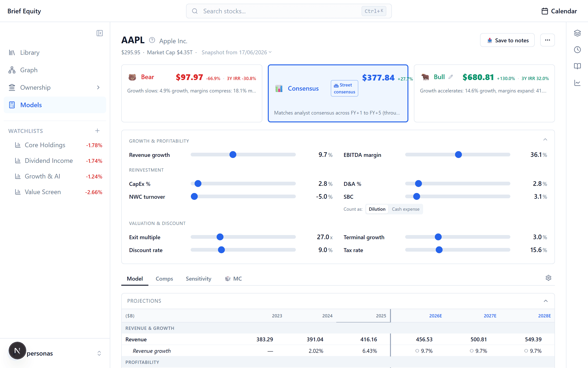This screenshot has width=588, height=368.
Task: Open the layers icon in right rail
Action: [x=577, y=33]
